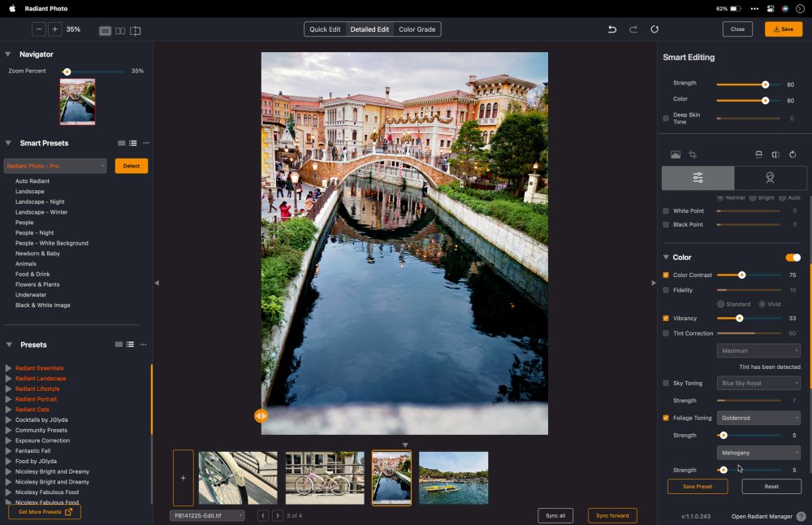Image resolution: width=812 pixels, height=525 pixels.
Task: Switch to the Color Grade tab
Action: pyautogui.click(x=417, y=29)
